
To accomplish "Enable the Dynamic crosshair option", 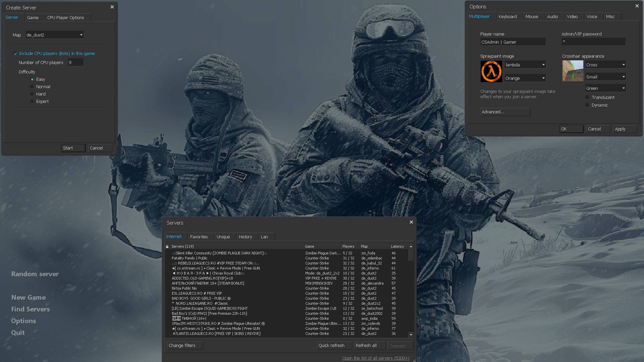I will (588, 105).
